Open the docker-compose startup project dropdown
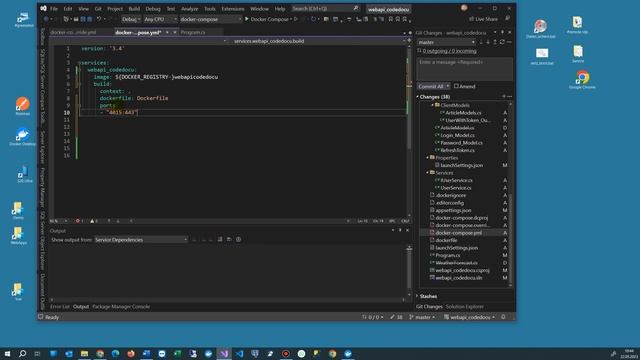The height and width of the screenshot is (360, 640). 211,19
